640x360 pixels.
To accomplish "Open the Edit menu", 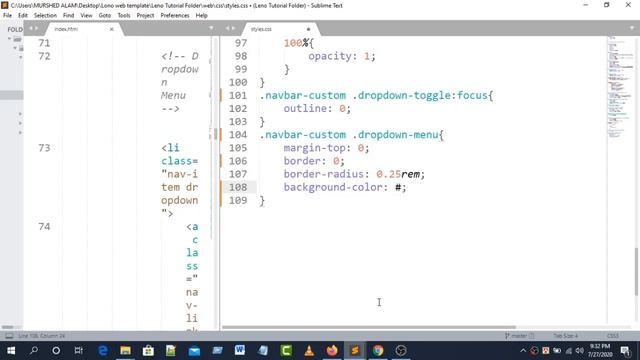I will click(x=22, y=16).
